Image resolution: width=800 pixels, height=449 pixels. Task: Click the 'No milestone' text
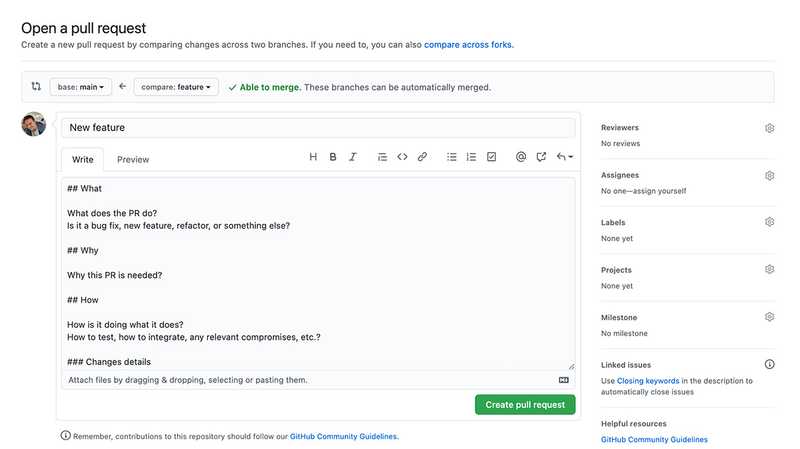pyautogui.click(x=624, y=334)
